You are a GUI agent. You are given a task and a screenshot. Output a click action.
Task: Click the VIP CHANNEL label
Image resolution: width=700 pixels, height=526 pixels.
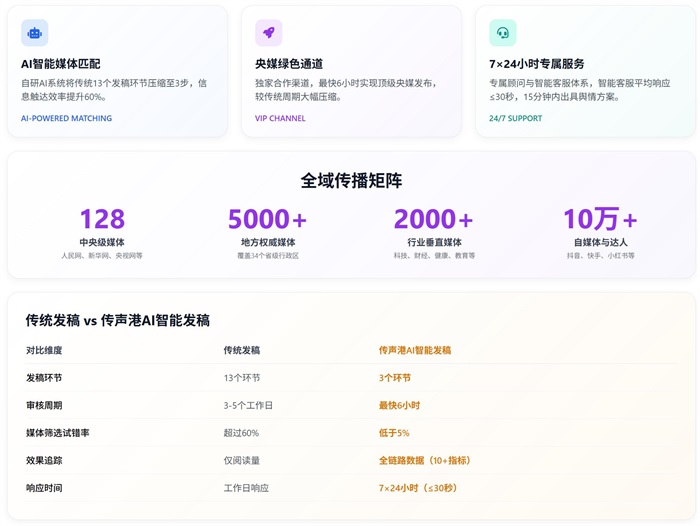tap(280, 118)
